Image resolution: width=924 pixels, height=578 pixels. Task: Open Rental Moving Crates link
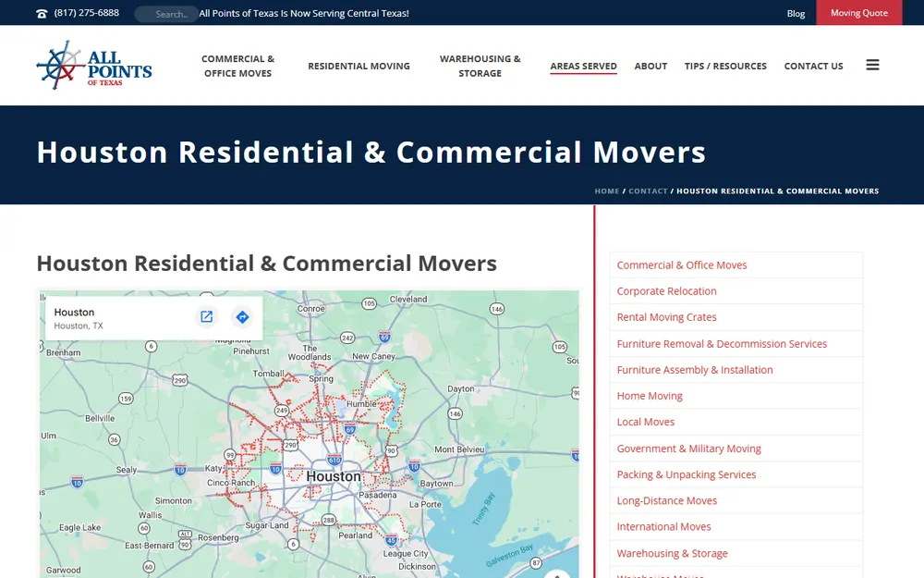(666, 317)
